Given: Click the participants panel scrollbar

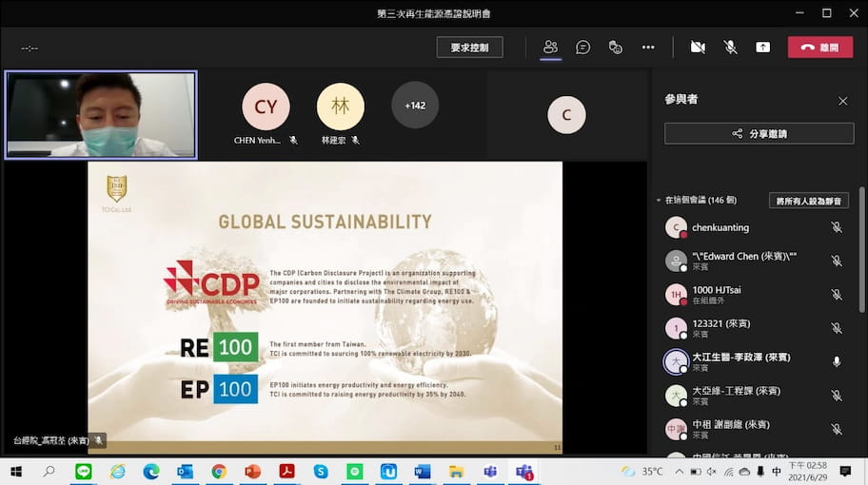Looking at the screenshot, I should (862, 250).
